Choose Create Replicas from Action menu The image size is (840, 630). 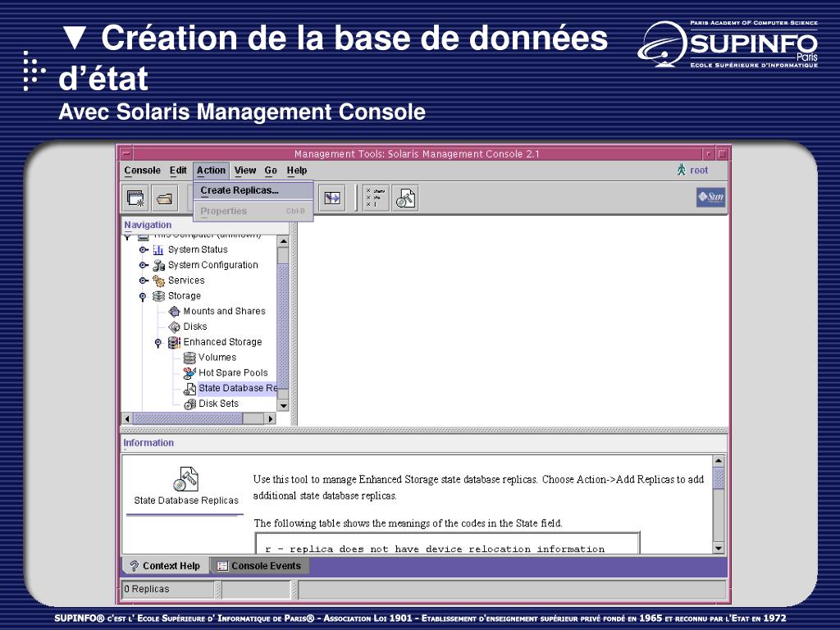253,190
